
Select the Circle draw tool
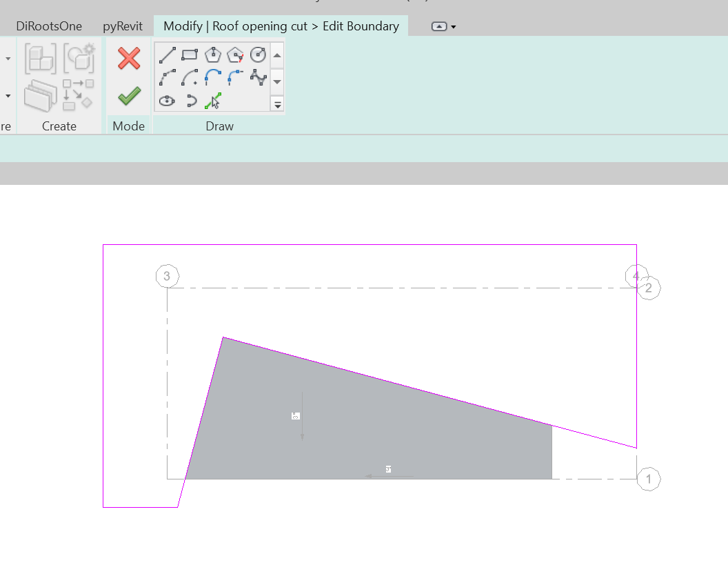point(258,55)
